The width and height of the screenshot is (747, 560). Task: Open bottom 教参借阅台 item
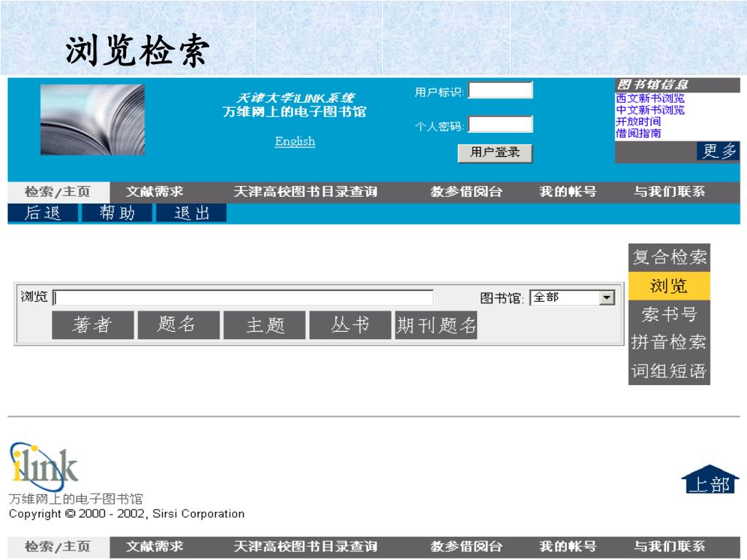pos(466,547)
